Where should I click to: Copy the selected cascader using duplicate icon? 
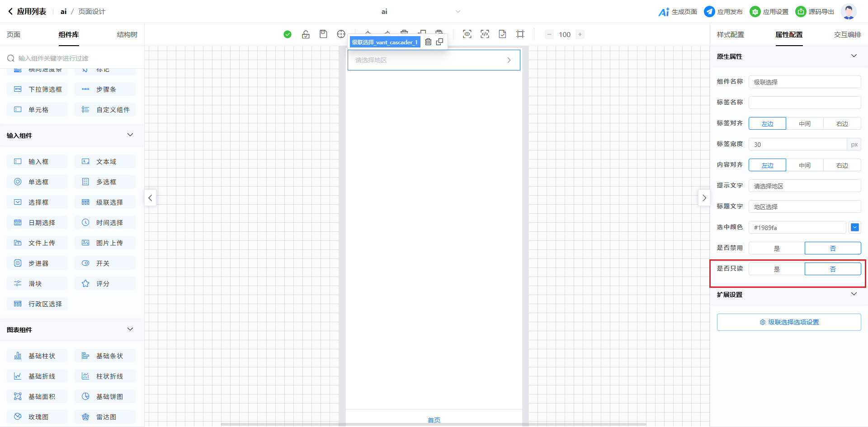[x=439, y=42]
